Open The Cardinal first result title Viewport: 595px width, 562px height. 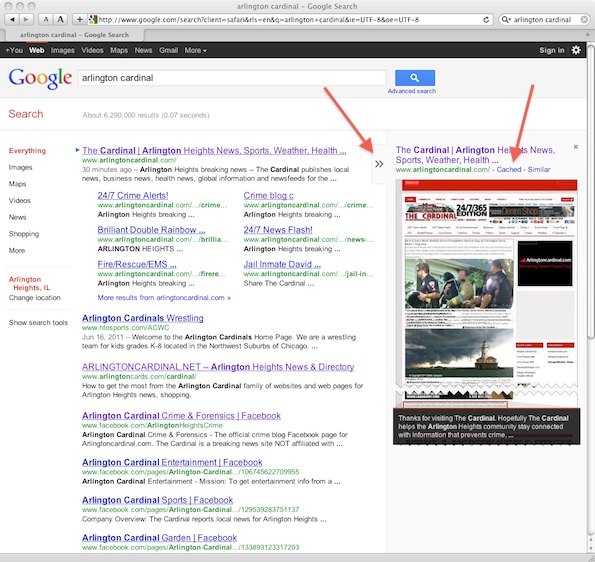click(214, 151)
